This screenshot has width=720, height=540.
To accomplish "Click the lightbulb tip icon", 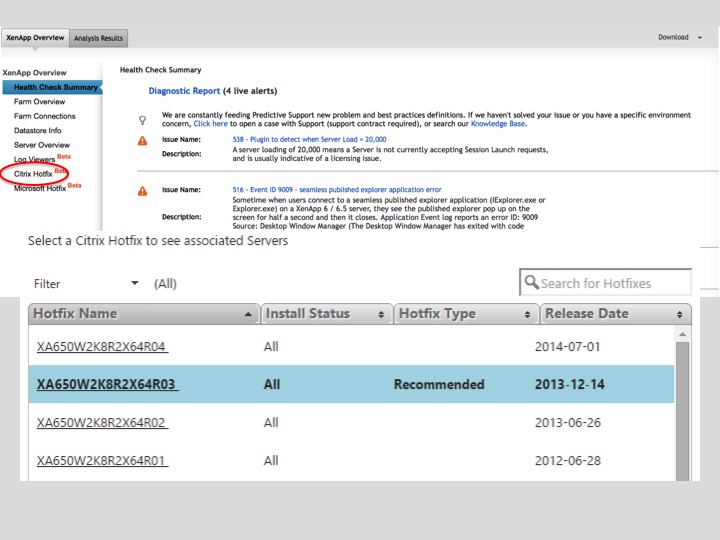I will 142,120.
